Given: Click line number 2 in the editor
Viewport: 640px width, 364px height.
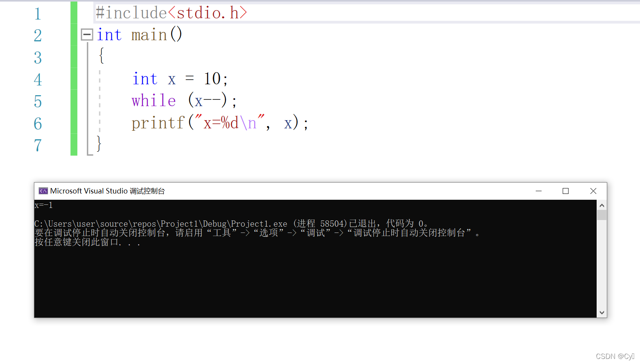Looking at the screenshot, I should (37, 36).
